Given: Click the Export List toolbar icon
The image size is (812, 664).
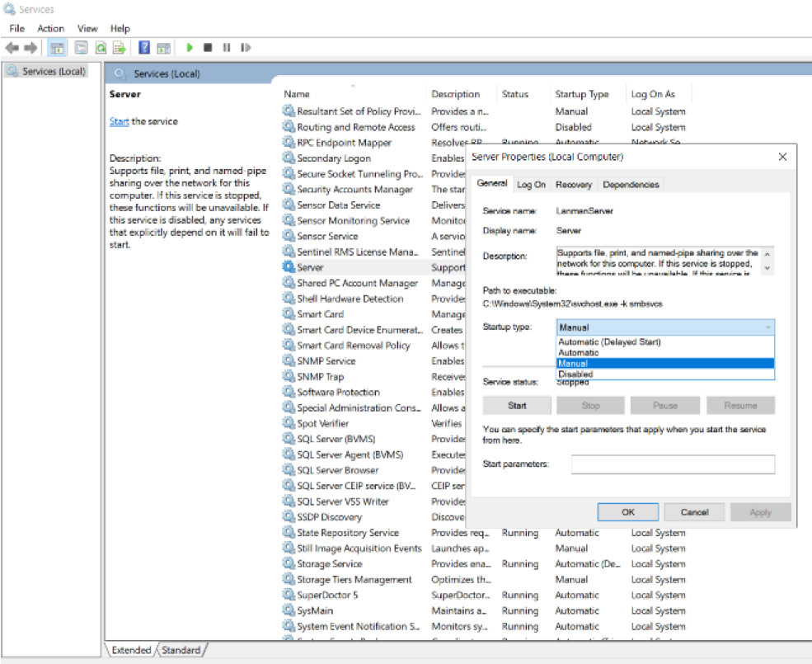Looking at the screenshot, I should [120, 48].
